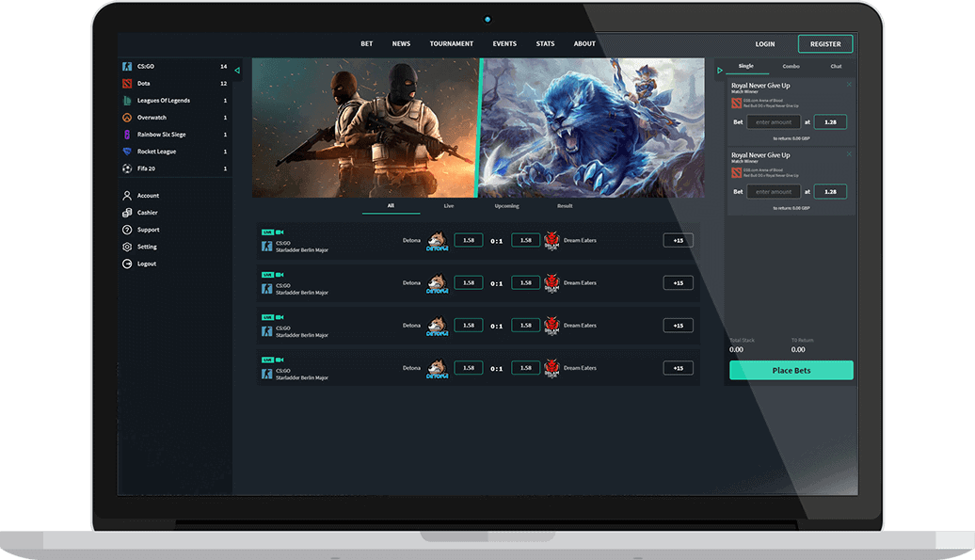Remove the first Royal Never Give Up bet
This screenshot has height=560, width=975.
click(849, 85)
